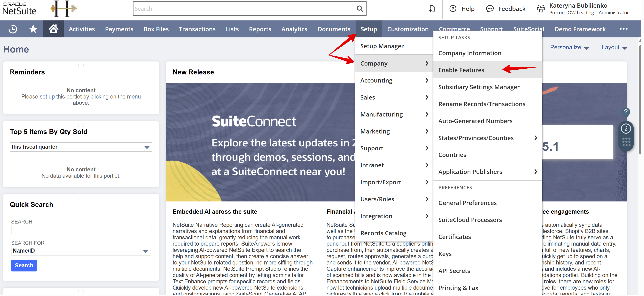The width and height of the screenshot is (644, 296).
Task: Open the Customization menu
Action: [407, 29]
